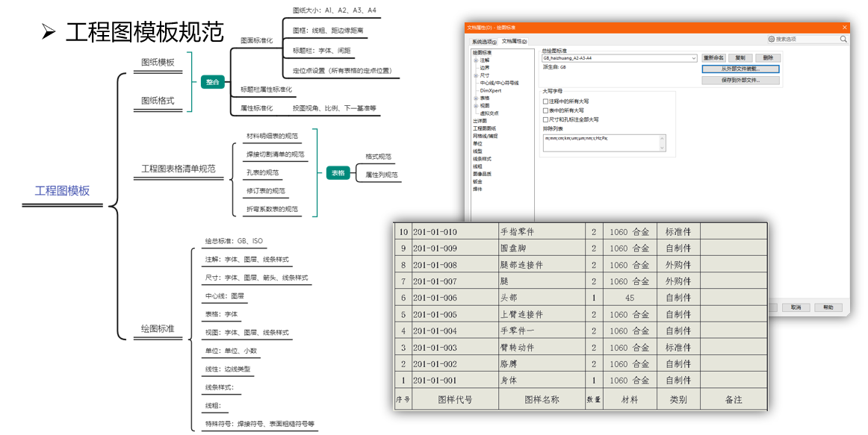This screenshot has width=868, height=435.
Task: Expand the 表格 tree node
Action: point(476,98)
